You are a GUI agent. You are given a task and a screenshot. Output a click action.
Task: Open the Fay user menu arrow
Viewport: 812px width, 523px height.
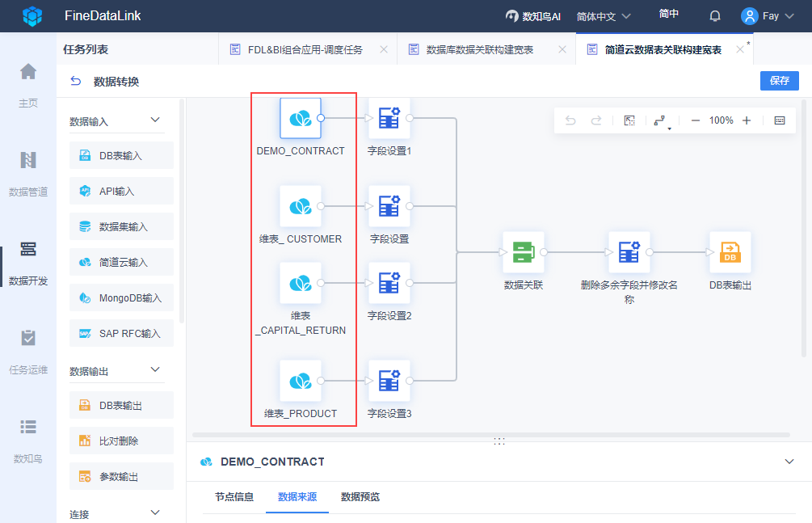point(789,16)
